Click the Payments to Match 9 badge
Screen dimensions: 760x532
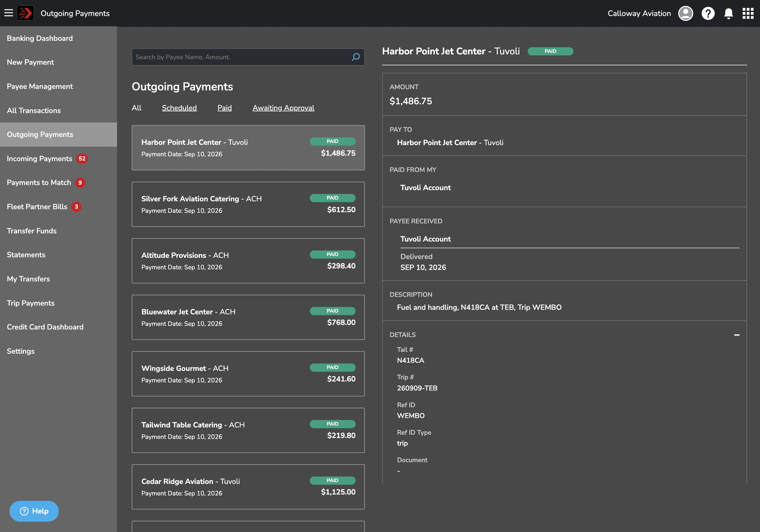tap(80, 183)
